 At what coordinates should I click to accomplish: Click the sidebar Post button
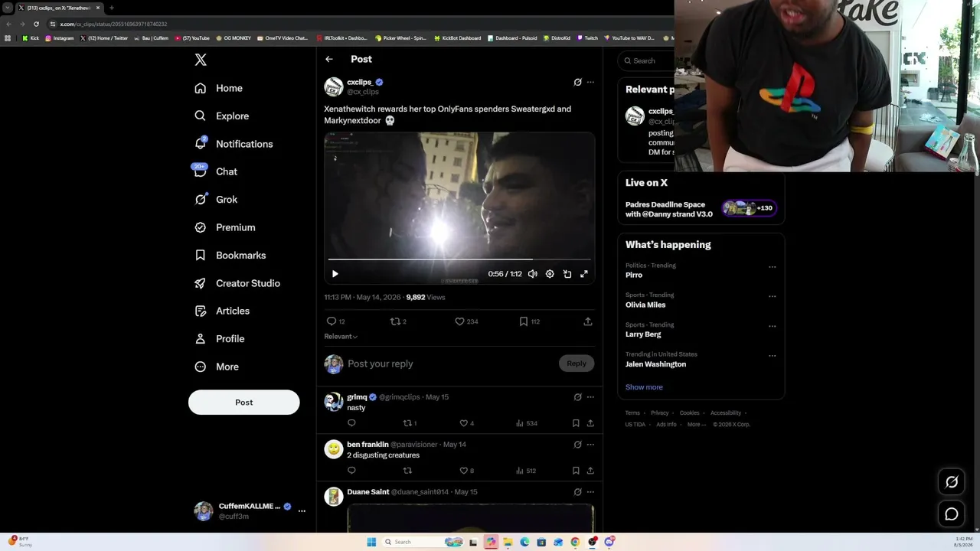(243, 403)
